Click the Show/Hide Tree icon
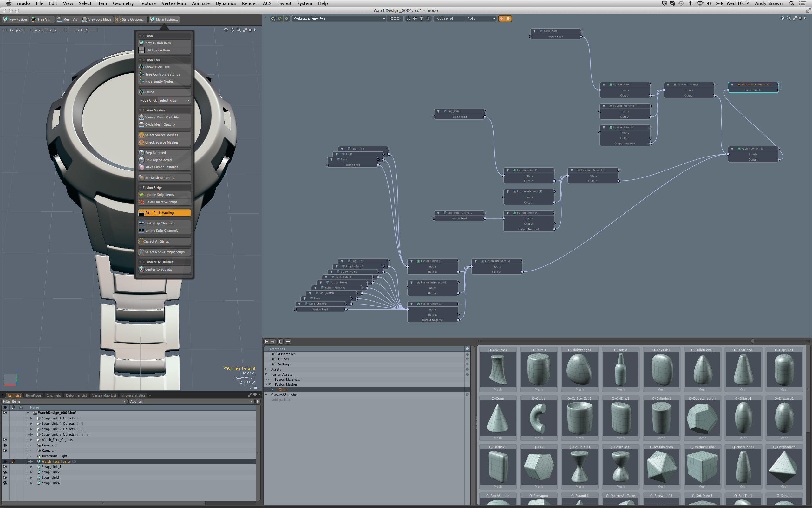 tap(141, 67)
